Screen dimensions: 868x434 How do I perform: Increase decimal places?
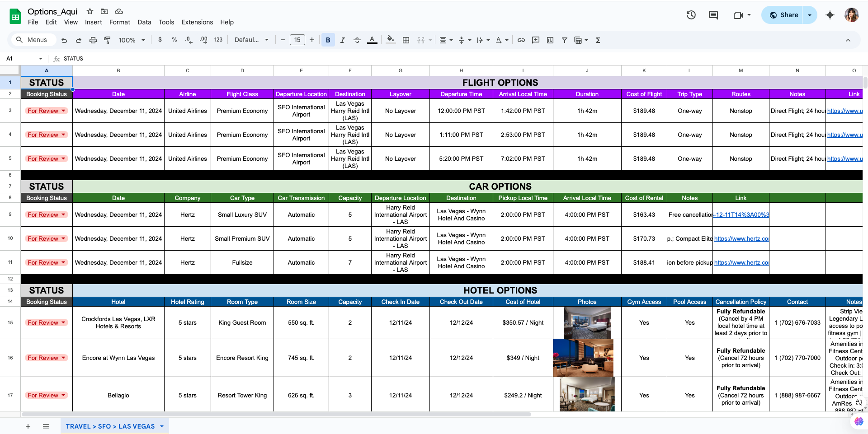[203, 40]
